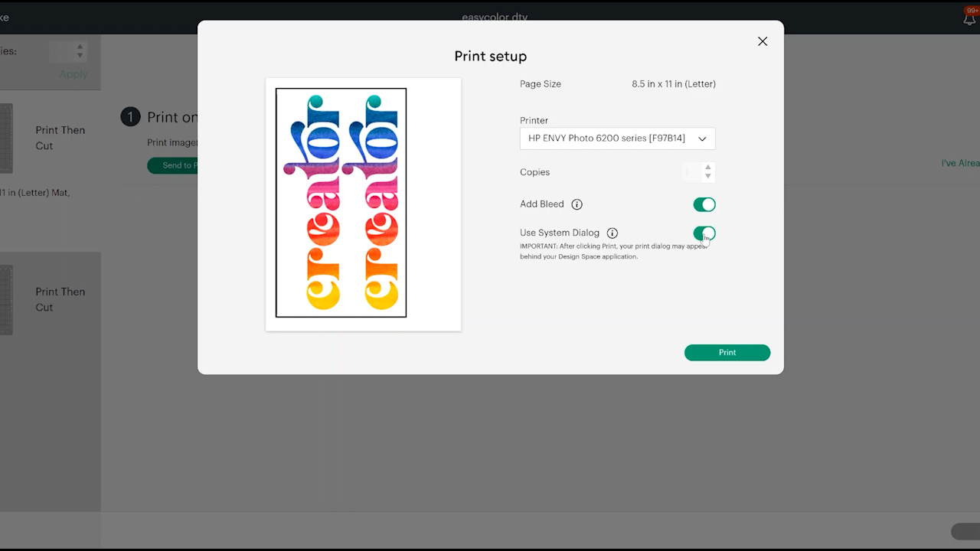The height and width of the screenshot is (551, 980).
Task: Select the second Print Then Cut mat
Action: [x=50, y=299]
